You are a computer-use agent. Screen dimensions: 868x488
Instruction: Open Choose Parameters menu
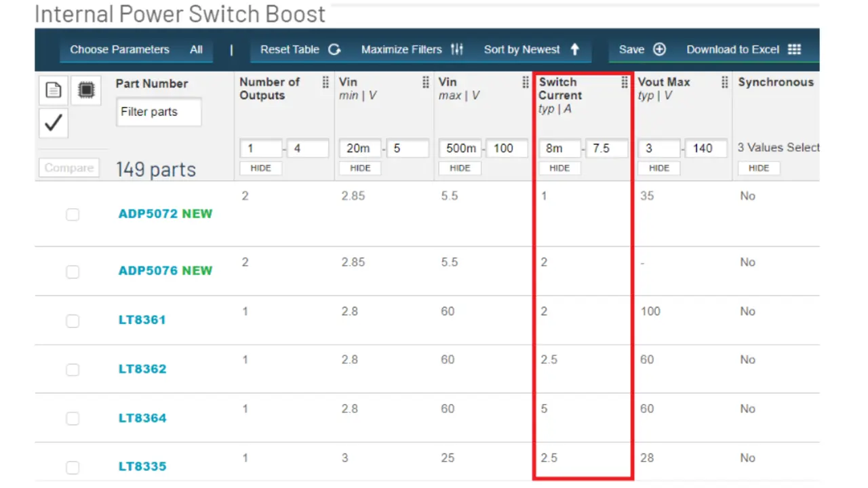point(119,49)
